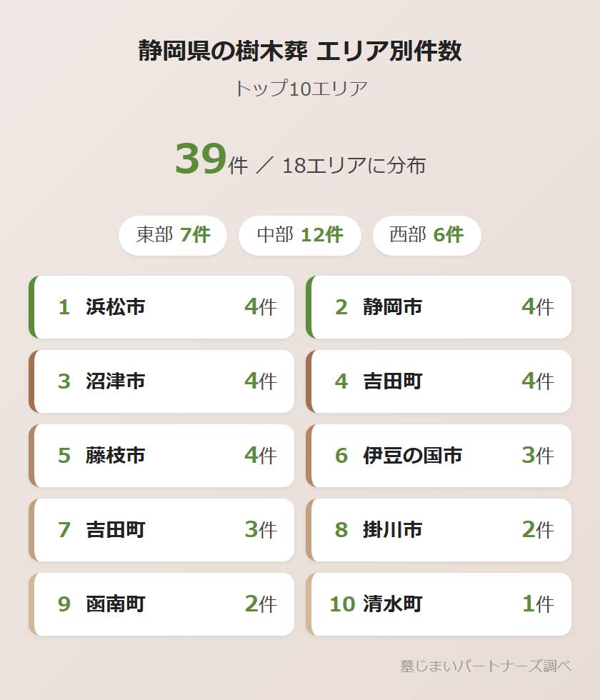Open the 浜松市 rank 1 card

pos(162,307)
